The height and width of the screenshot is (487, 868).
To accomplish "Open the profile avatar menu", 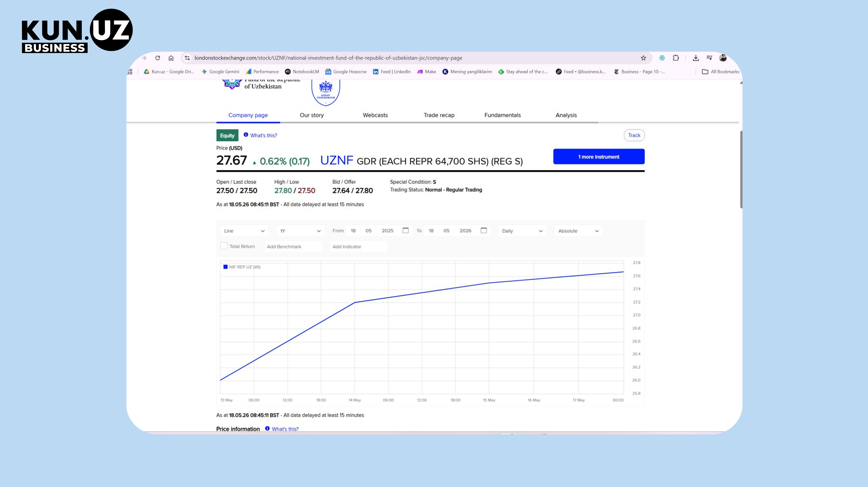I will coord(722,58).
